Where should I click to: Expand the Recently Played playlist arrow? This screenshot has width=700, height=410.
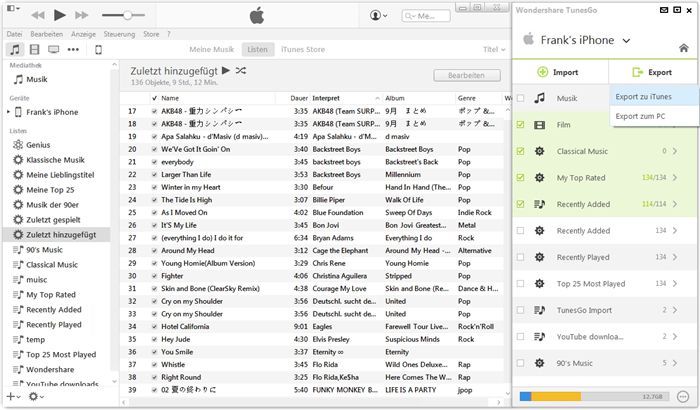(675, 257)
